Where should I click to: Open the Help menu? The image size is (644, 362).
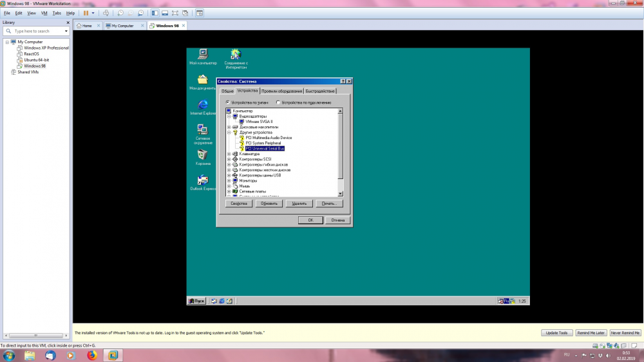point(70,13)
